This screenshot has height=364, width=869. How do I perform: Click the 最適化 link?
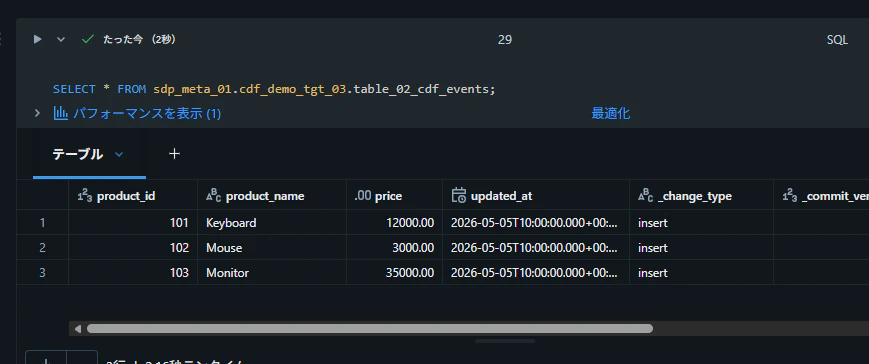pyautogui.click(x=610, y=114)
